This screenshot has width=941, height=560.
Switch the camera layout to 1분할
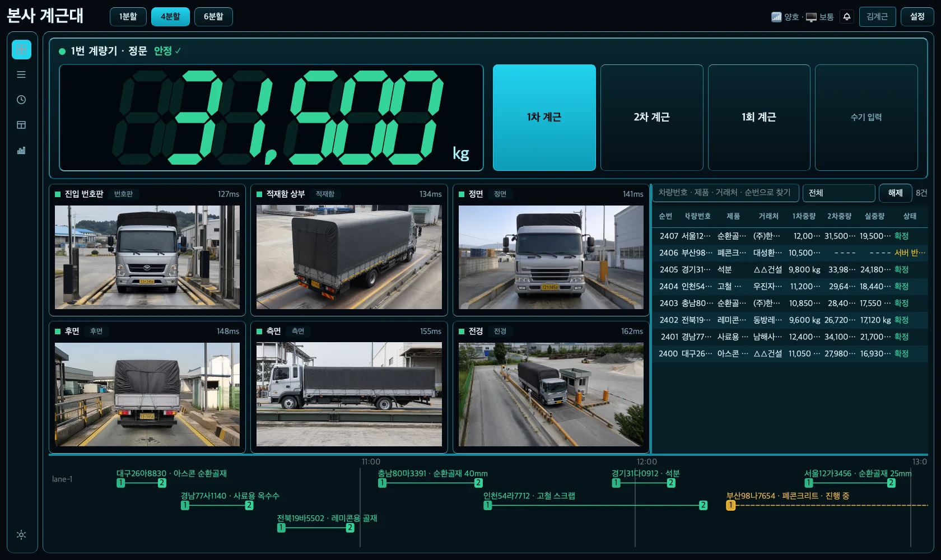pos(128,17)
